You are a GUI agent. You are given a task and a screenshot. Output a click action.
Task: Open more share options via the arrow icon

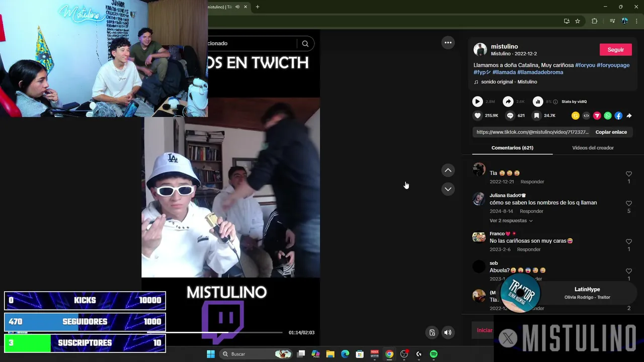tap(629, 116)
